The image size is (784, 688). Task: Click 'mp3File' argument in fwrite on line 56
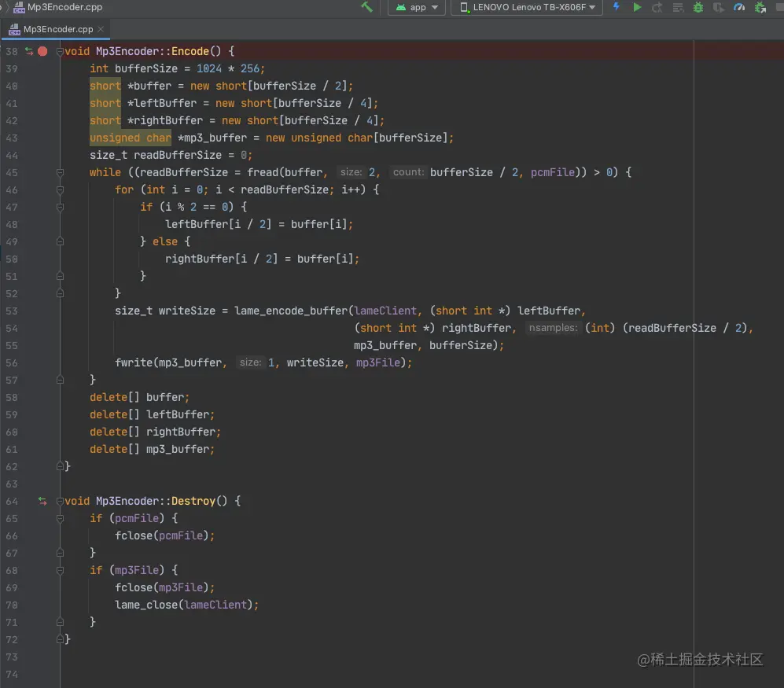pos(378,362)
